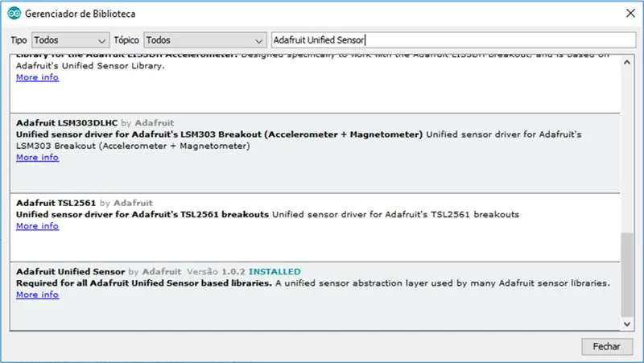
Task: Open More info for Adafruit TSL2561
Action: pos(37,226)
